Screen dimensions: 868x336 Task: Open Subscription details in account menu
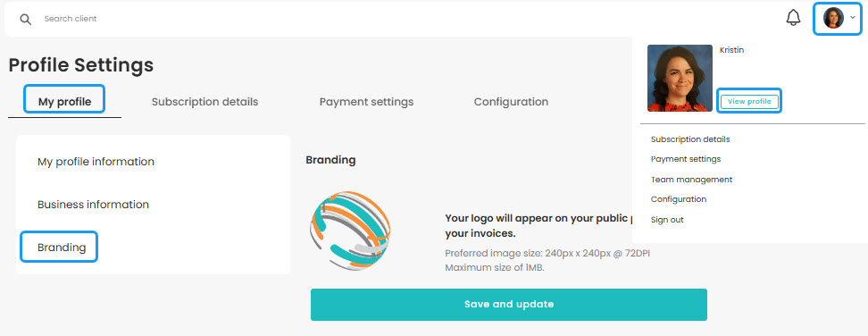click(690, 139)
